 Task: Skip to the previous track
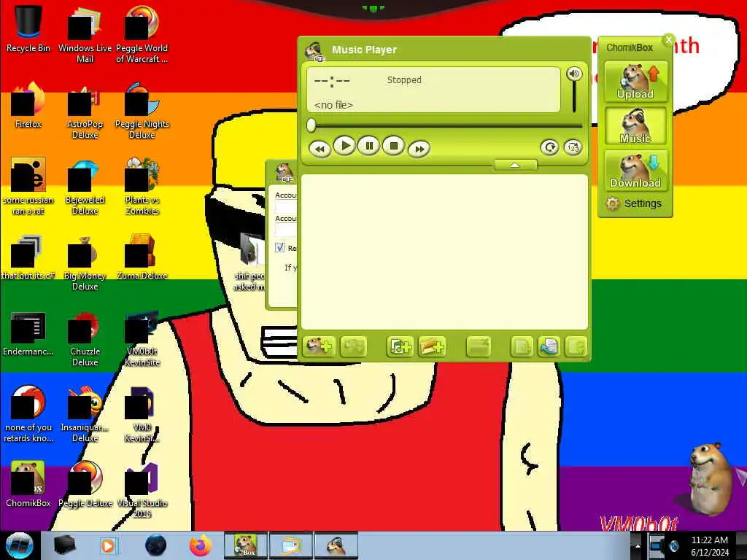click(320, 149)
